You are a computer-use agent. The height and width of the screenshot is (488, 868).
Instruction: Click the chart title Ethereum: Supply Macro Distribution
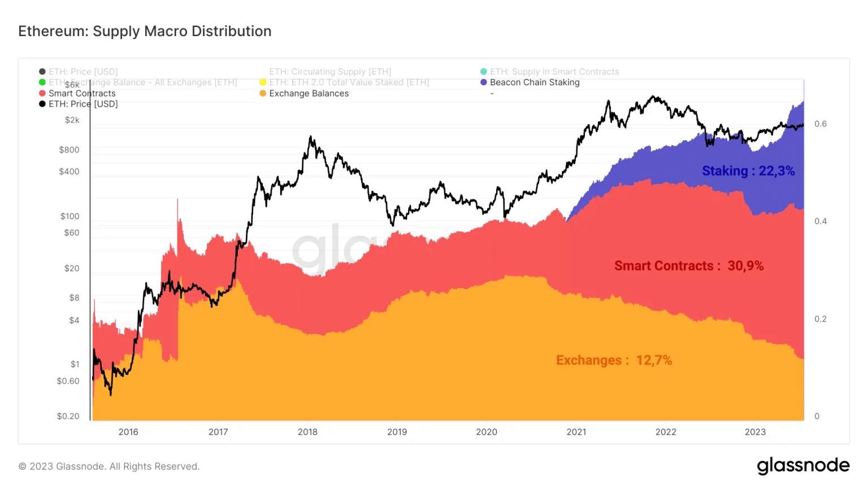click(x=145, y=31)
